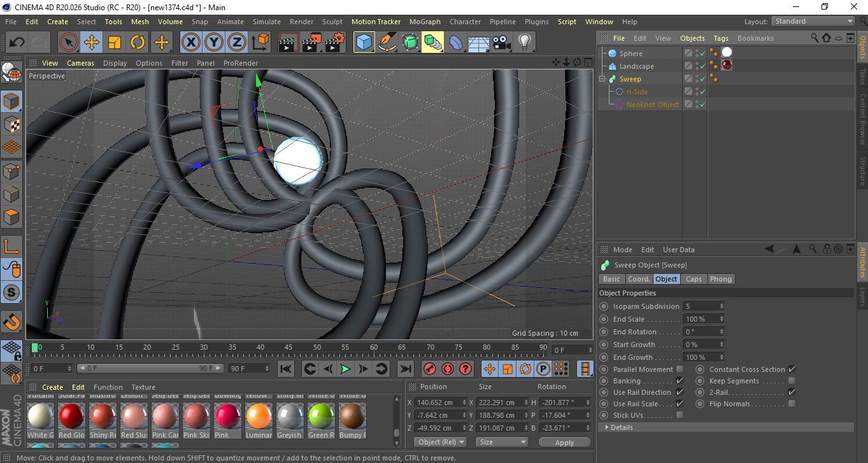The height and width of the screenshot is (463, 868).
Task: Open the Content Browser side tab
Action: (x=862, y=119)
